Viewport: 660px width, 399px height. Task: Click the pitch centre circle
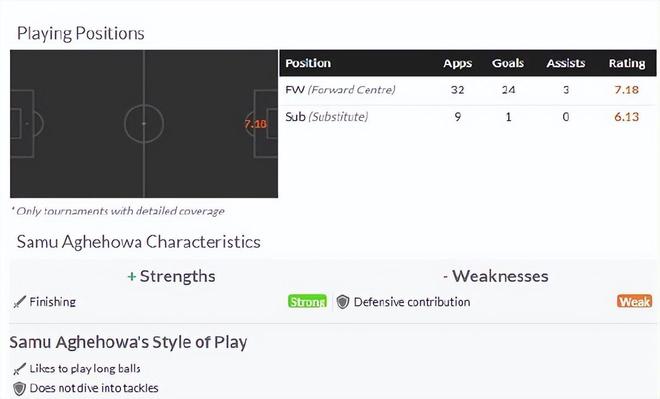point(144,124)
